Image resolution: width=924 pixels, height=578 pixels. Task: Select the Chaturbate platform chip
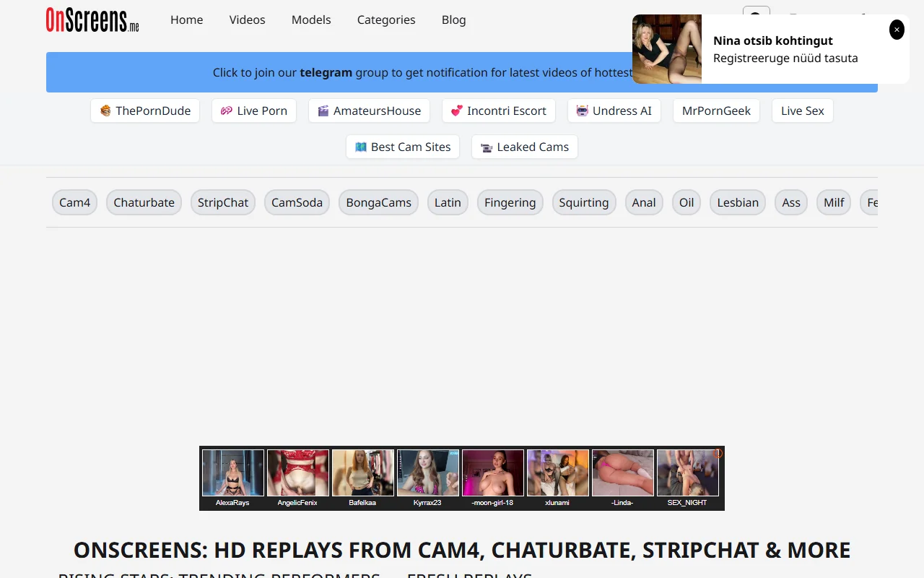[x=144, y=202]
